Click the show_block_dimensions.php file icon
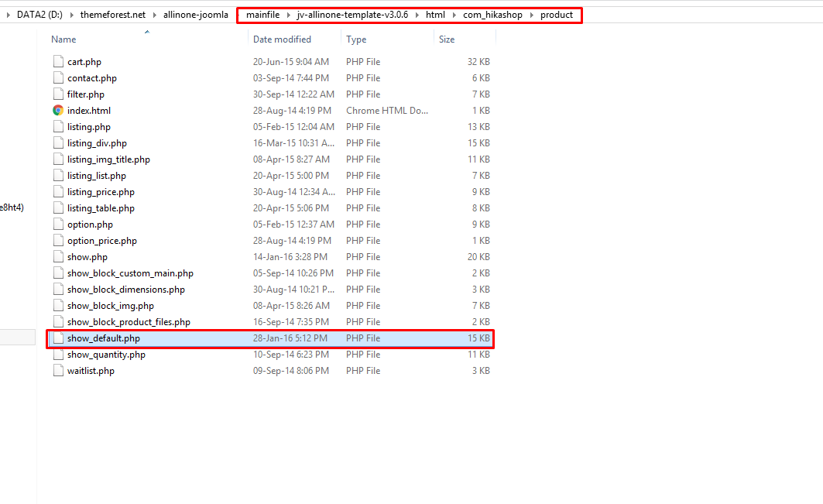 coord(58,290)
